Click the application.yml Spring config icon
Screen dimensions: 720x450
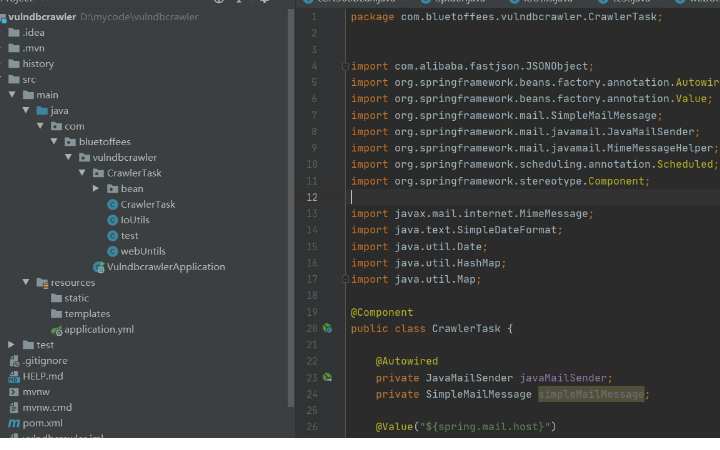pos(56,330)
